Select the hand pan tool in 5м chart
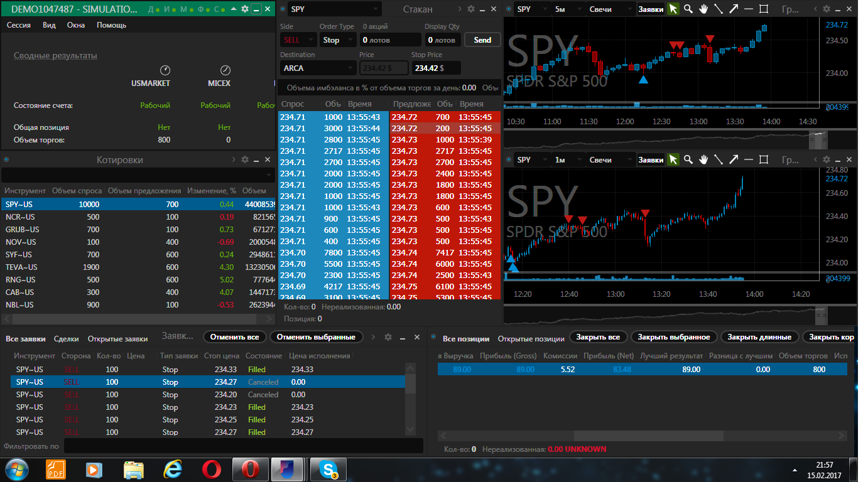The height and width of the screenshot is (482, 868). click(x=704, y=9)
